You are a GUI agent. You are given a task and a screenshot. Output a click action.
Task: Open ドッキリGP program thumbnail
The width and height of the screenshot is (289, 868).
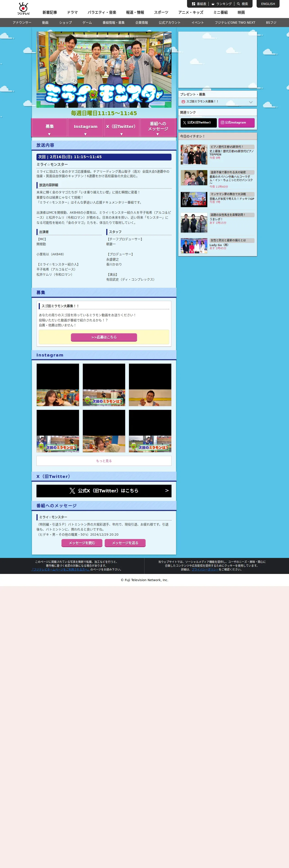pyautogui.click(x=194, y=199)
